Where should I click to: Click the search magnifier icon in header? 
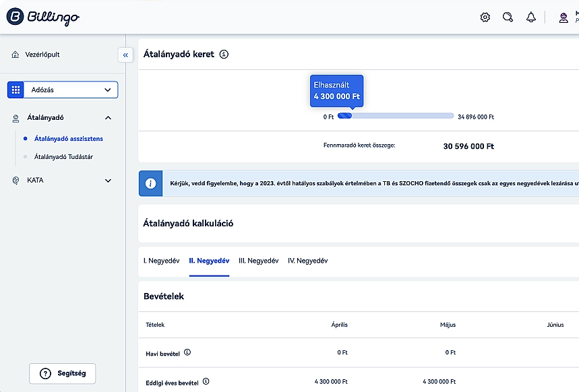pyautogui.click(x=508, y=18)
